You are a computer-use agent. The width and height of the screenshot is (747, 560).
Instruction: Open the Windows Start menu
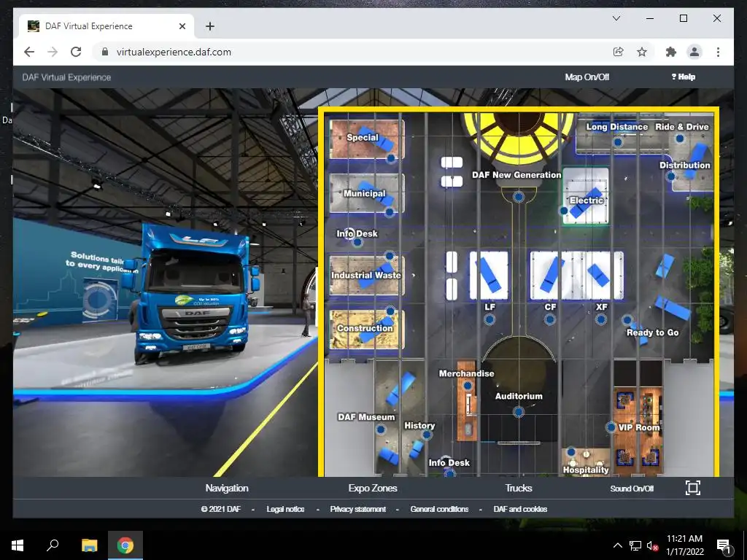point(18,545)
